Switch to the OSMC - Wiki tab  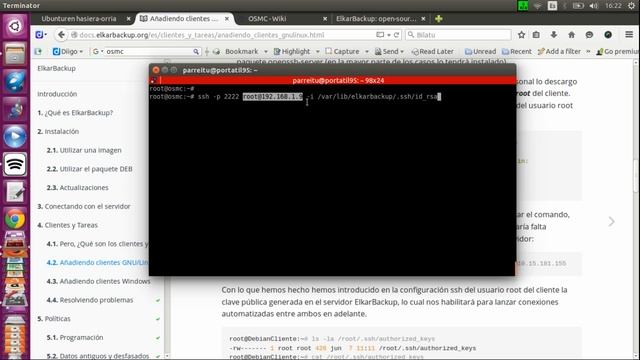click(267, 19)
